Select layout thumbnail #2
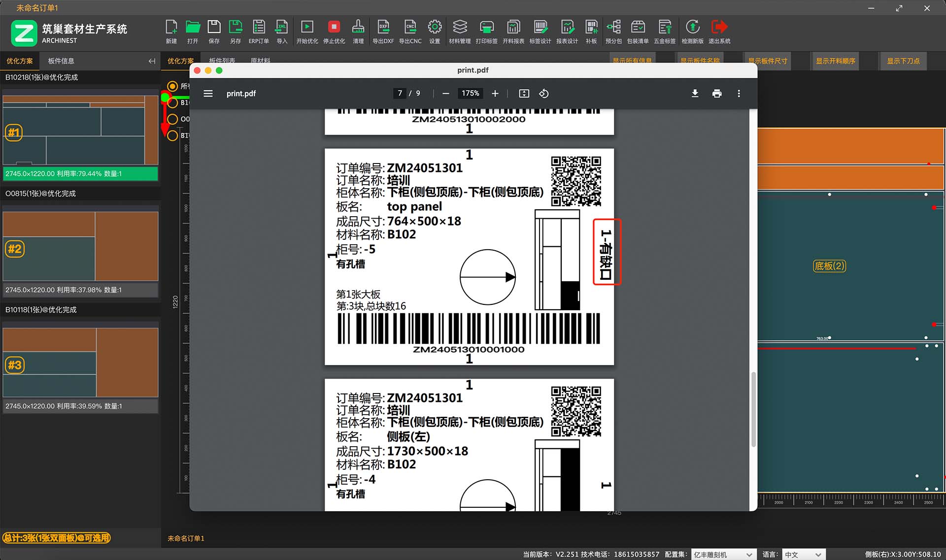 point(80,246)
